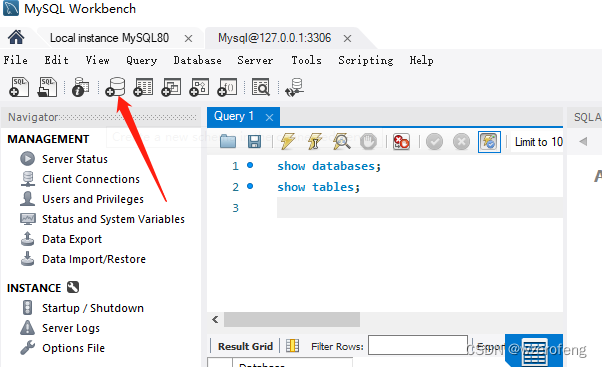The image size is (602, 367).
Task: Run Explain on current statement icon
Action: coord(341,141)
